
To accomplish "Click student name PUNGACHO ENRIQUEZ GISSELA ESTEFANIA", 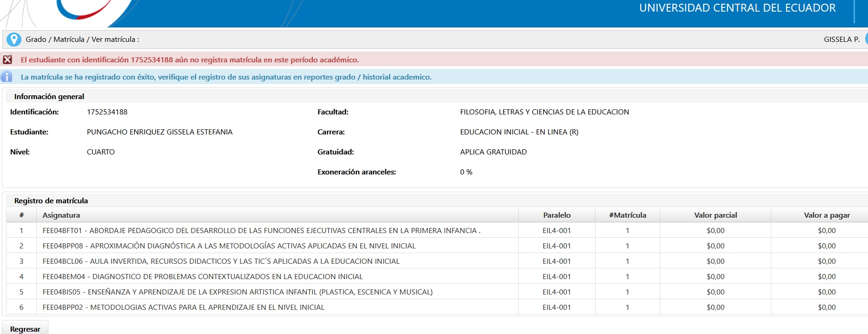I will click(x=159, y=132).
